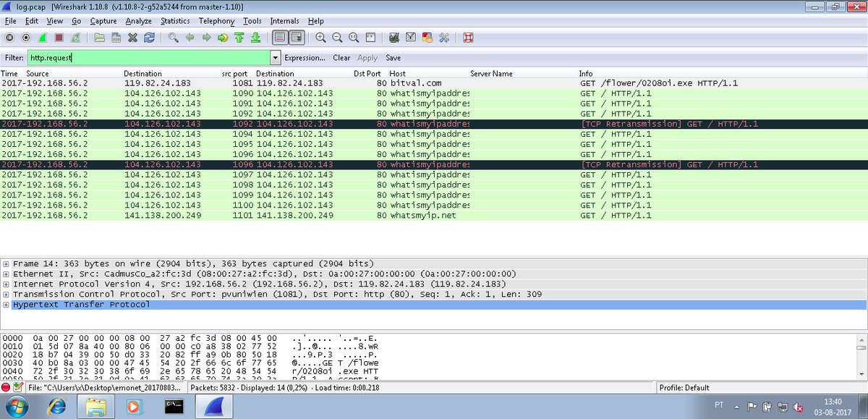
Task: Open the Expression builder dialog
Action: pyautogui.click(x=305, y=58)
